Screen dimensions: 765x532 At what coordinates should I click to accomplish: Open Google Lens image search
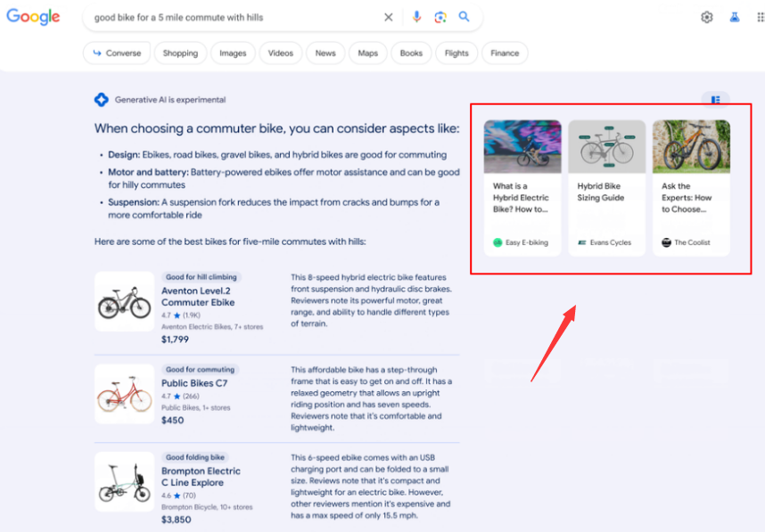(440, 17)
